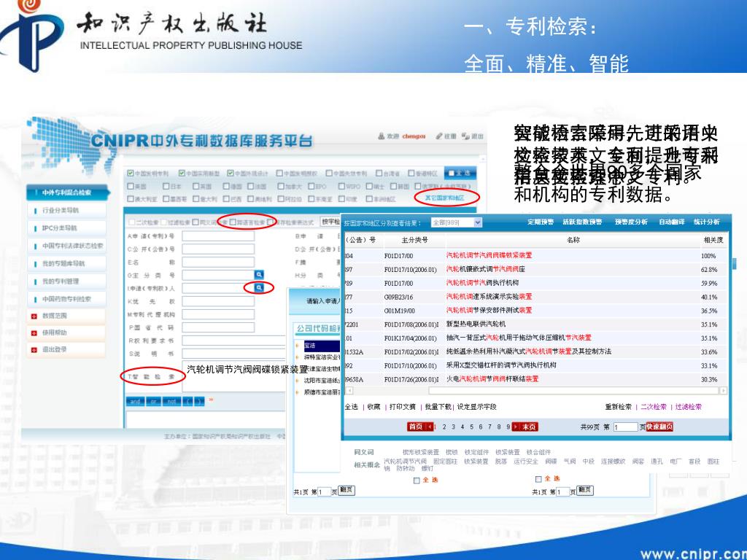Uncheck 中国发明专利 checkbox
The width and height of the screenshot is (747, 560).
130,174
